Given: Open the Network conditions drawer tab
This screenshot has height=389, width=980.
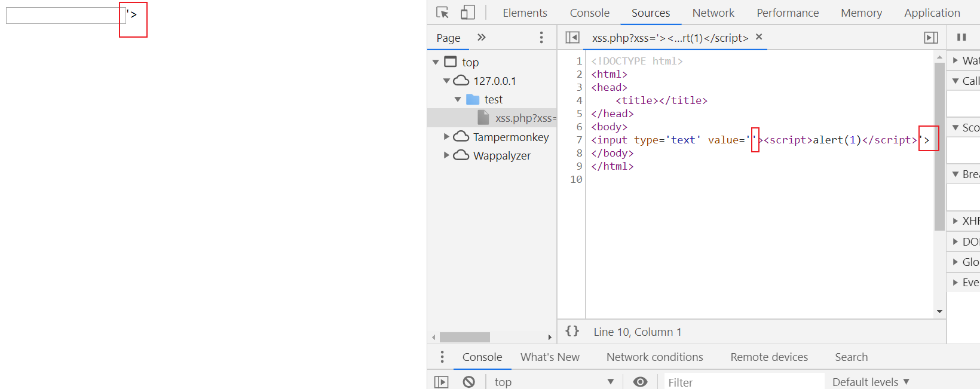Looking at the screenshot, I should tap(654, 357).
